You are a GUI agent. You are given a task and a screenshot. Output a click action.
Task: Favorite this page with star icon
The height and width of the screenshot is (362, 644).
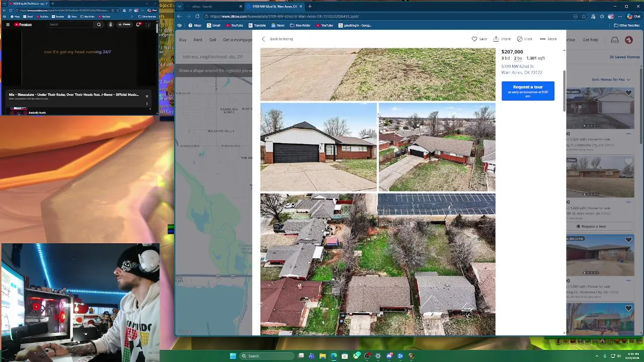[x=584, y=16]
